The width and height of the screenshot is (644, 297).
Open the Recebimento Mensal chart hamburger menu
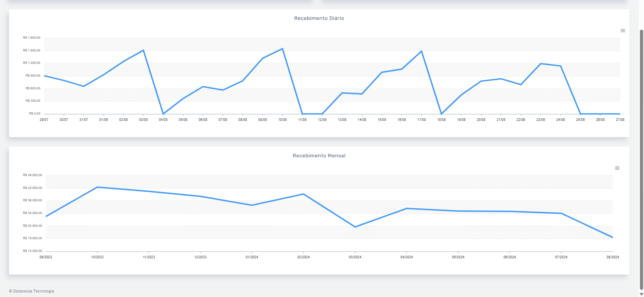pos(617,168)
